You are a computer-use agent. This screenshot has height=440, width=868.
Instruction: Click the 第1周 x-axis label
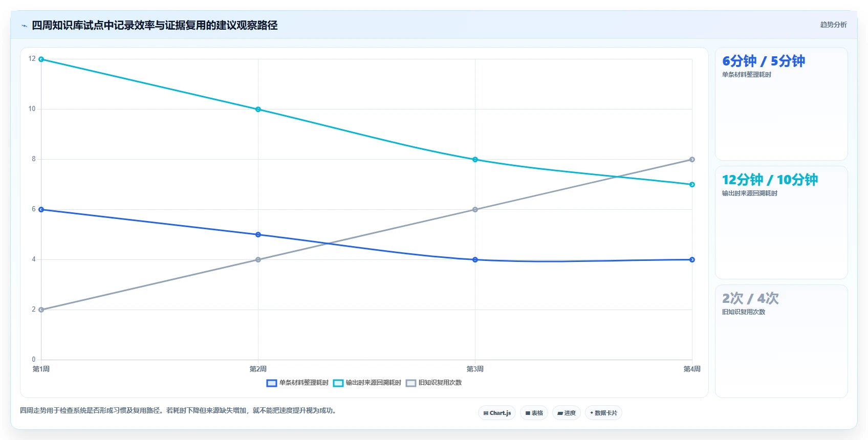[41, 369]
